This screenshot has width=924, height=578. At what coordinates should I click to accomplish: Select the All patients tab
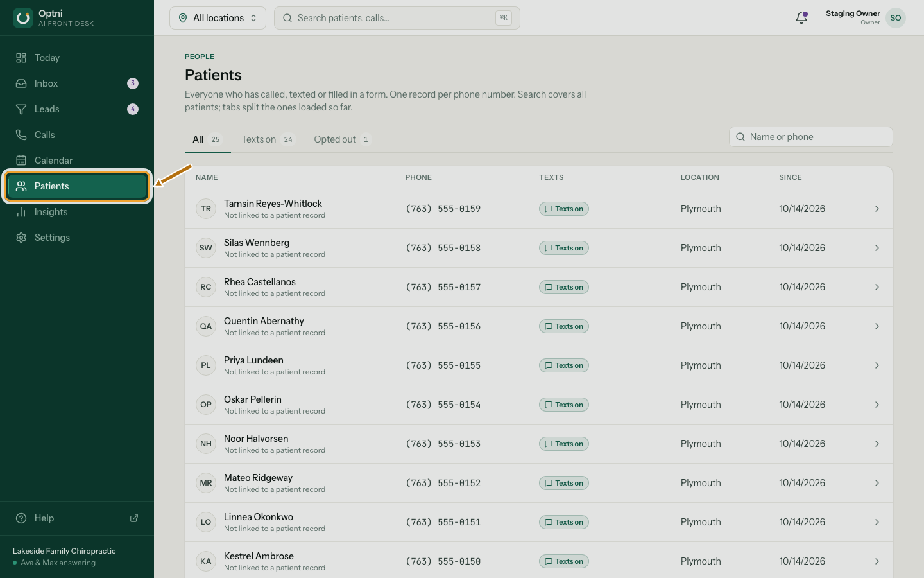click(x=207, y=139)
